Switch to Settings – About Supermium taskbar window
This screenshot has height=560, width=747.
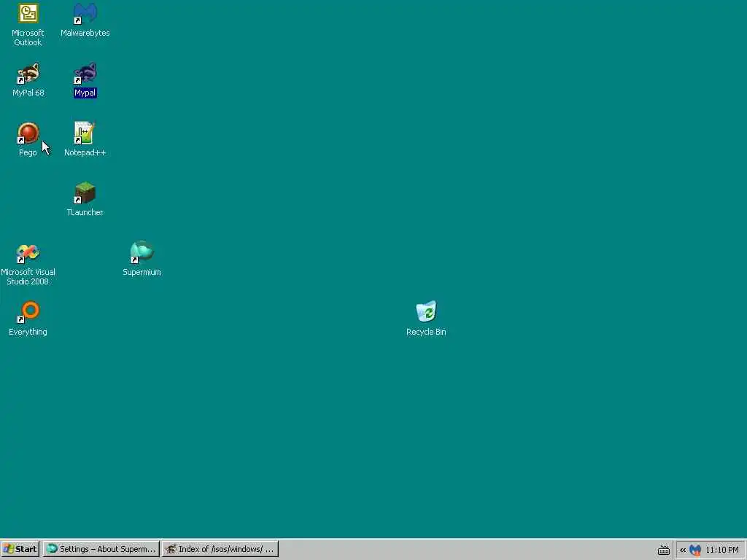click(x=101, y=549)
